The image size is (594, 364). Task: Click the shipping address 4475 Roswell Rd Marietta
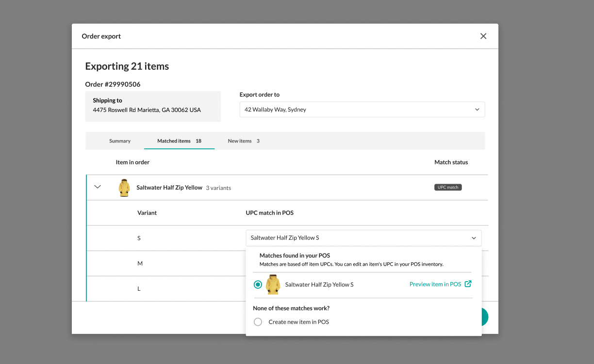click(147, 110)
